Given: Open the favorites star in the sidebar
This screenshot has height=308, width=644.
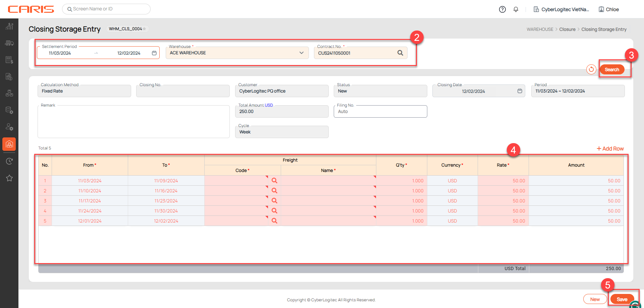Looking at the screenshot, I should point(9,178).
